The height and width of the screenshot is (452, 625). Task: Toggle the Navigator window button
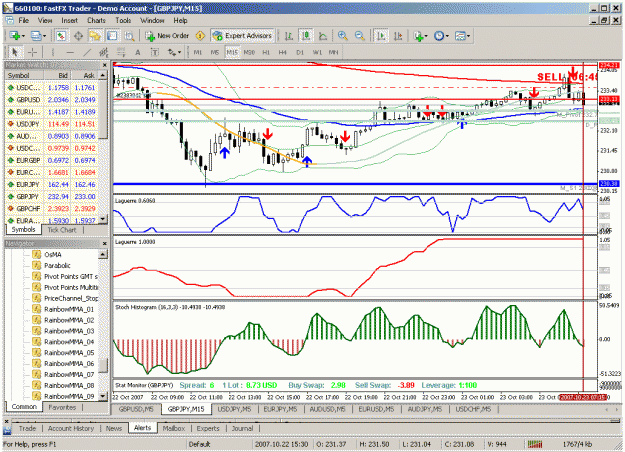pos(95,36)
